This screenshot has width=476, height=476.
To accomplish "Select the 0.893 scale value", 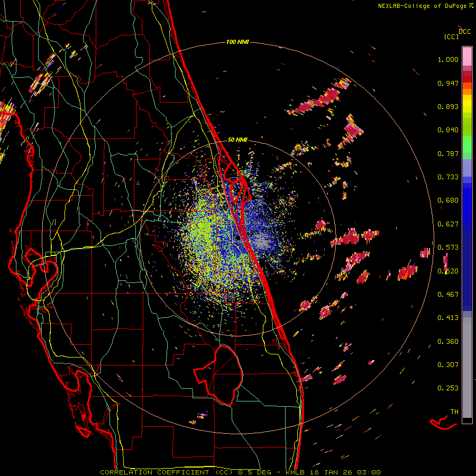I will 448,106.
